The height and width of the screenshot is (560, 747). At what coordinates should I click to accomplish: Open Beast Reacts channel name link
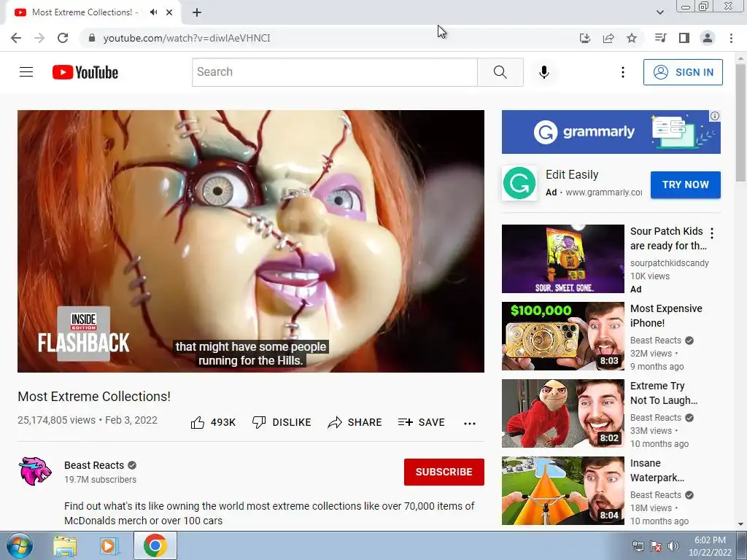click(x=94, y=465)
